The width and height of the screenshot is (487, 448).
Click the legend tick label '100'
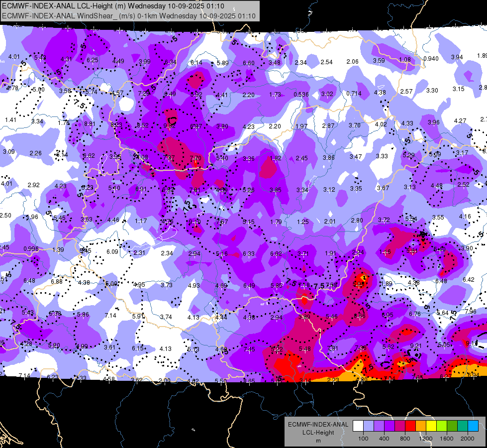(x=363, y=439)
